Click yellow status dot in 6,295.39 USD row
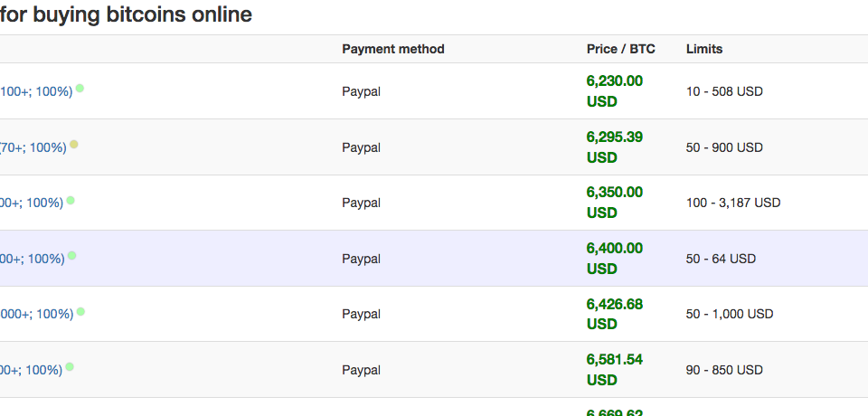 (x=73, y=144)
